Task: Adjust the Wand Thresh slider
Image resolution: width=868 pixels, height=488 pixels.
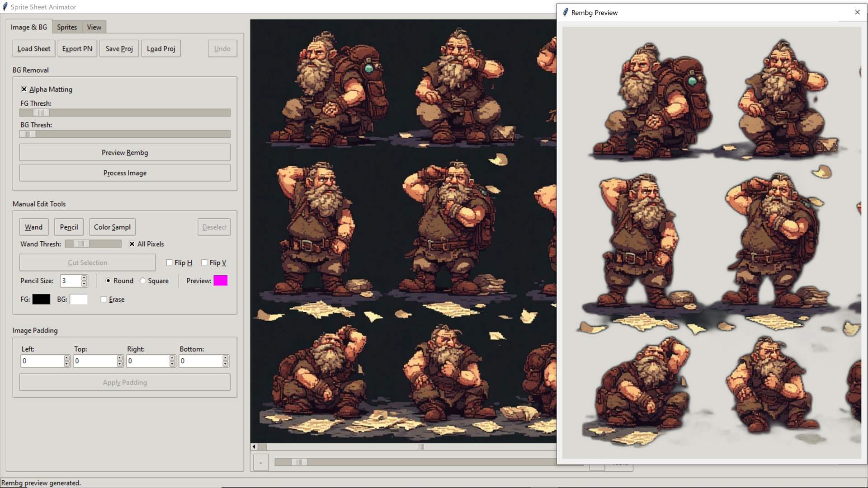Action: click(93, 244)
